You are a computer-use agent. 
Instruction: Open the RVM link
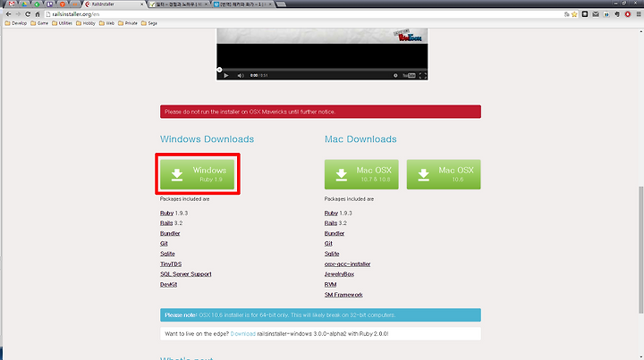point(331,284)
